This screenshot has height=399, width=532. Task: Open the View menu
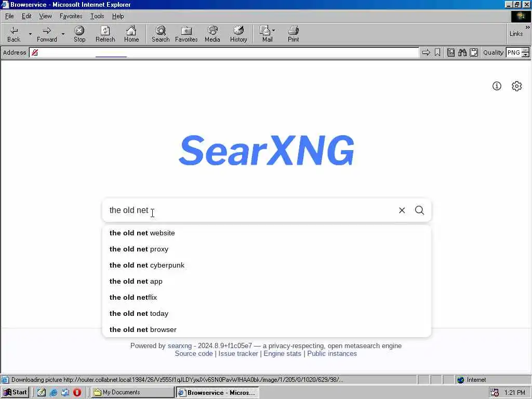coord(45,16)
